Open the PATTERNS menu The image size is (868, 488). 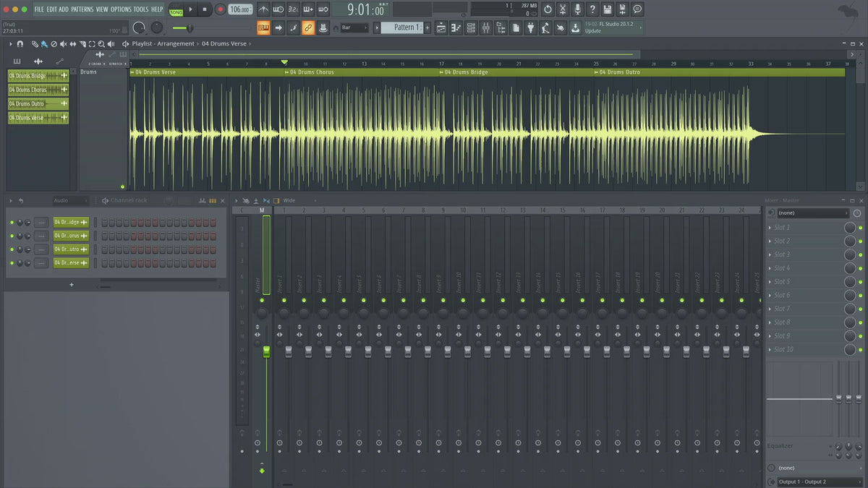(82, 9)
